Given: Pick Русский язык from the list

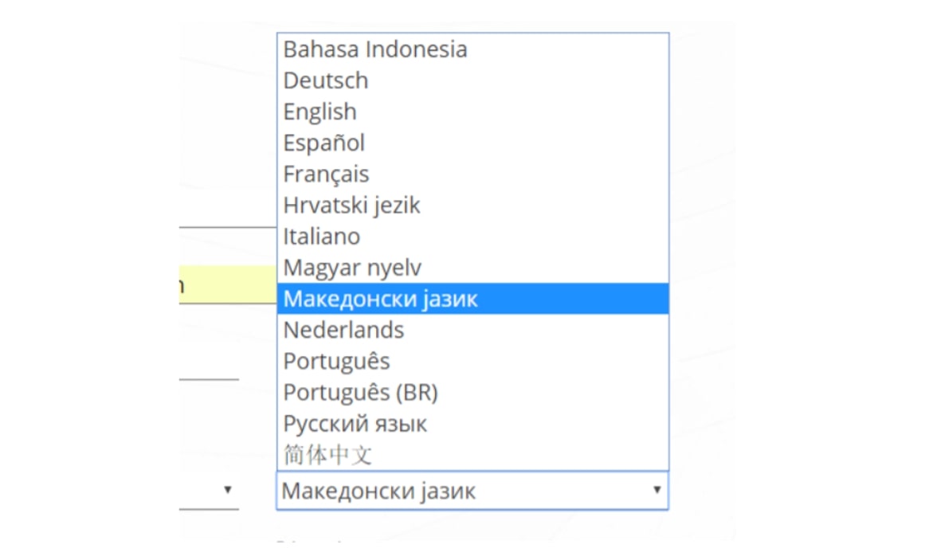Looking at the screenshot, I should pos(355,424).
